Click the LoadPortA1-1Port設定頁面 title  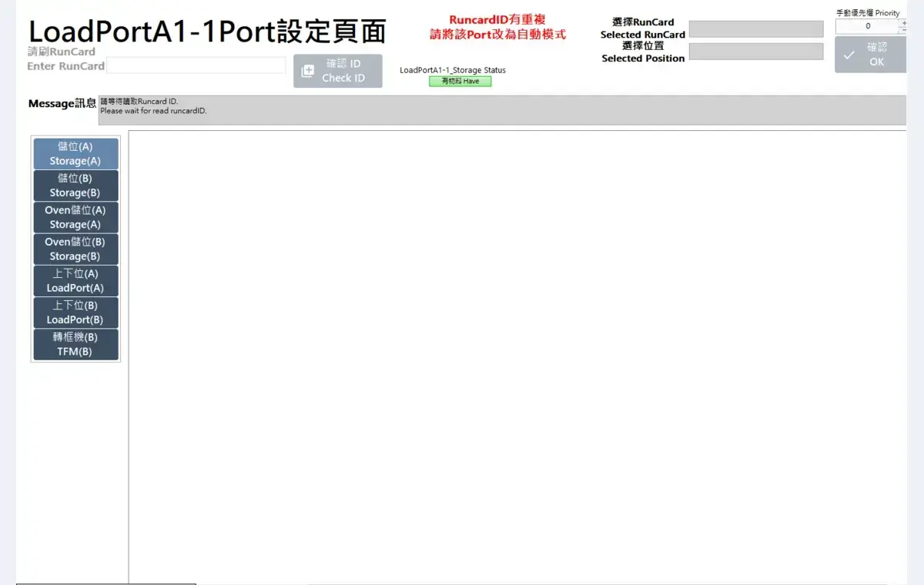point(207,31)
